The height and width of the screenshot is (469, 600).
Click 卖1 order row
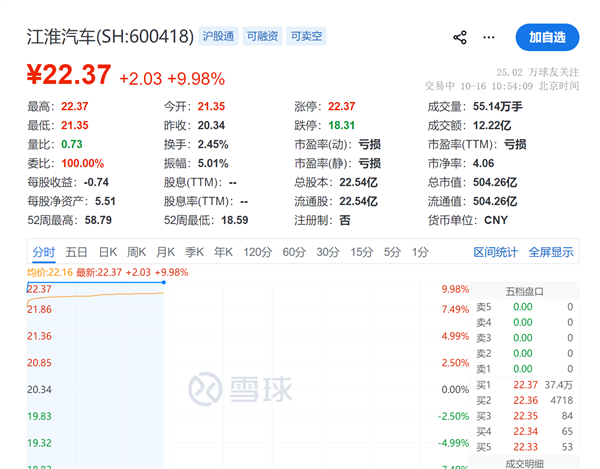pyautogui.click(x=524, y=369)
